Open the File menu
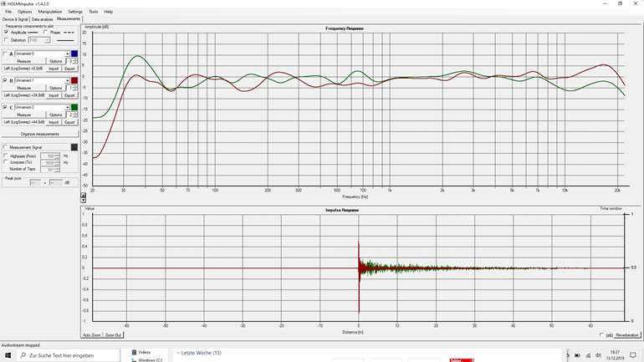This screenshot has width=644, height=362. [x=8, y=12]
